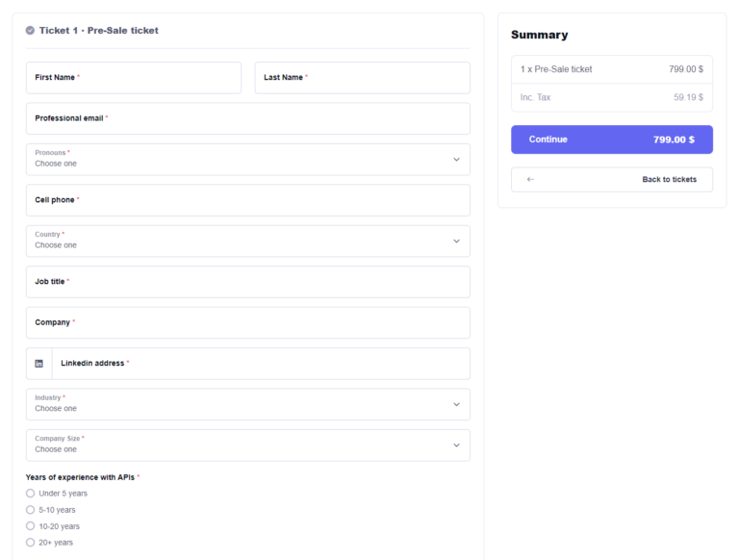This screenshot has width=739, height=560.
Task: Click the Cell phone input field
Action: [247, 200]
